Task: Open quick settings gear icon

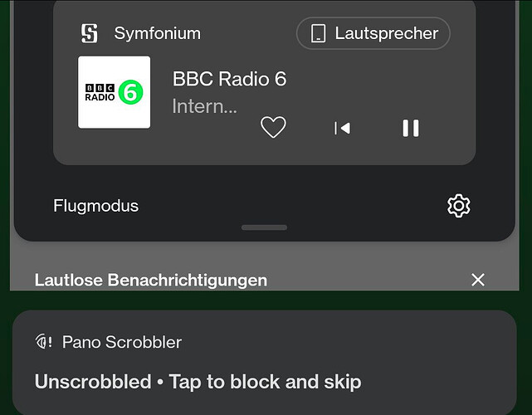Action: click(459, 206)
